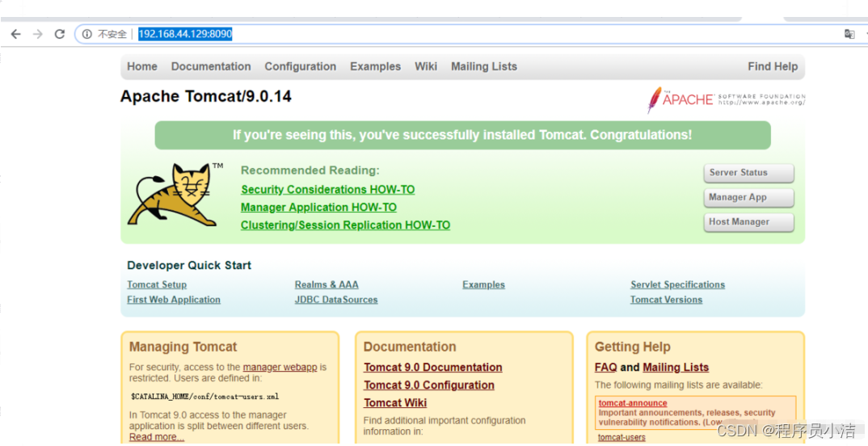Click the Tomcat cat logo image
The width and height of the screenshot is (868, 446).
point(173,194)
